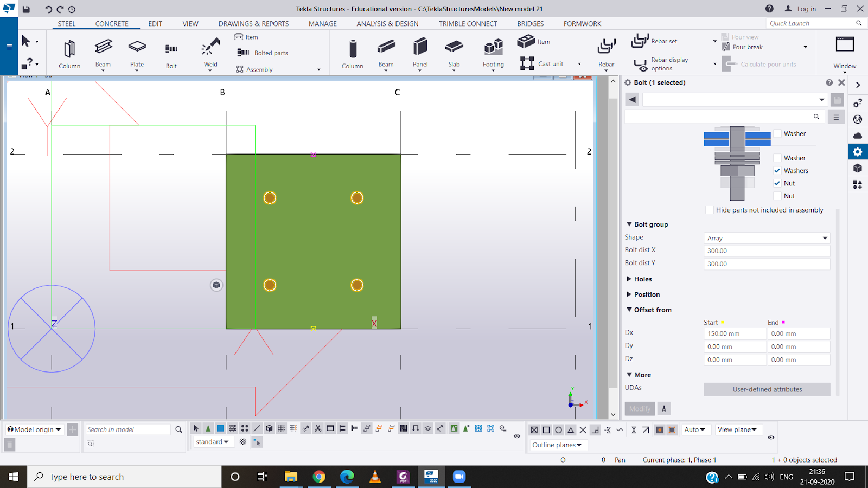The image size is (868, 488).
Task: Redo the last action
Action: tap(60, 9)
